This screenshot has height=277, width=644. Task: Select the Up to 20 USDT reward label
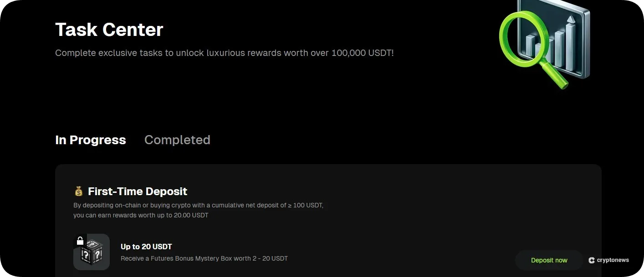pyautogui.click(x=146, y=246)
